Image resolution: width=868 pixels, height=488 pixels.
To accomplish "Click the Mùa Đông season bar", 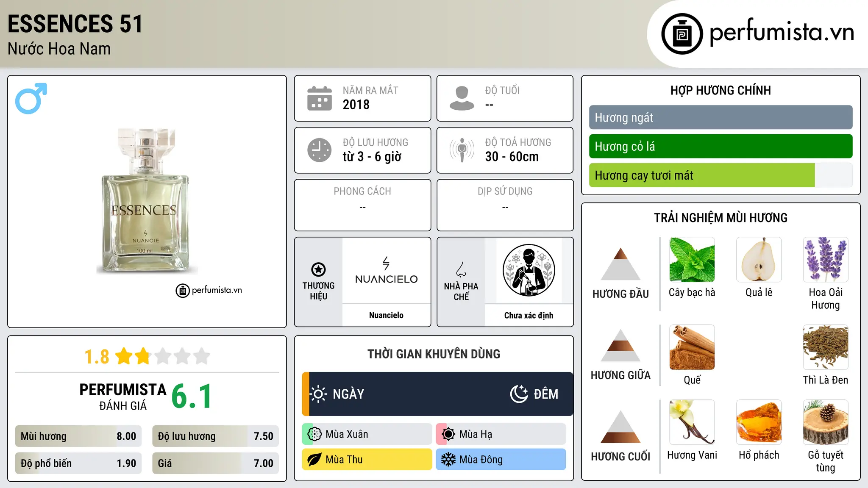I will [x=501, y=460].
